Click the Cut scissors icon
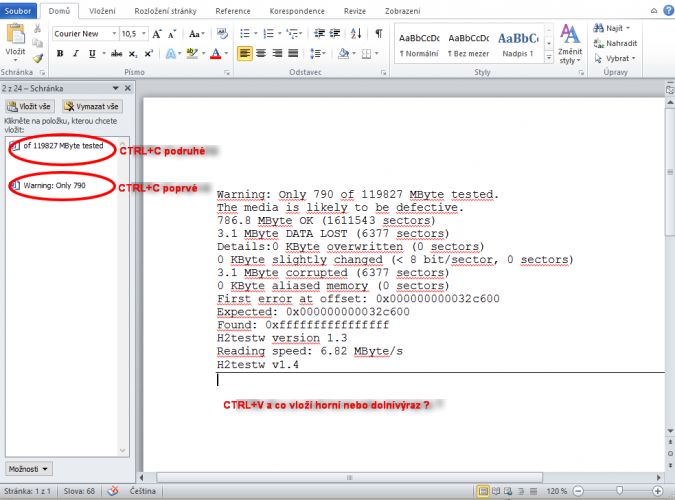Screen dimensions: 675x500 pyautogui.click(x=37, y=29)
